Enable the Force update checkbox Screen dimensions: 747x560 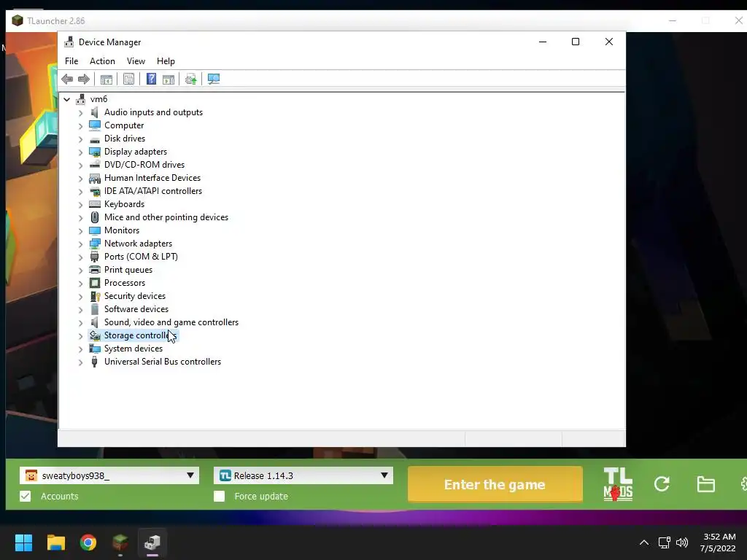[x=219, y=496]
